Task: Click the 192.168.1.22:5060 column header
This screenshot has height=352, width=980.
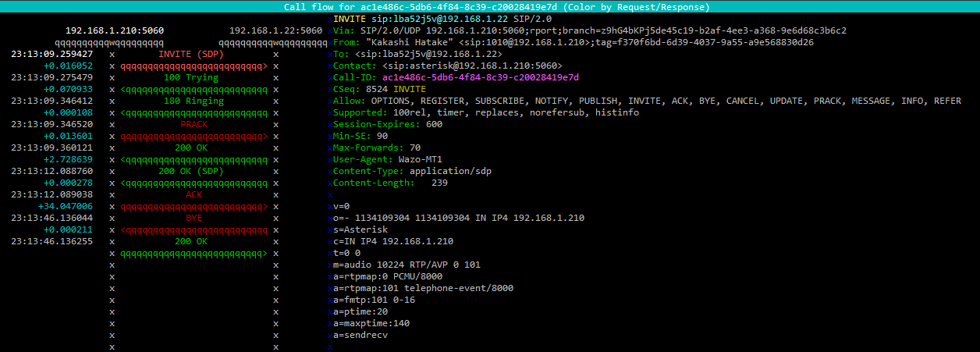Action: pyautogui.click(x=275, y=30)
